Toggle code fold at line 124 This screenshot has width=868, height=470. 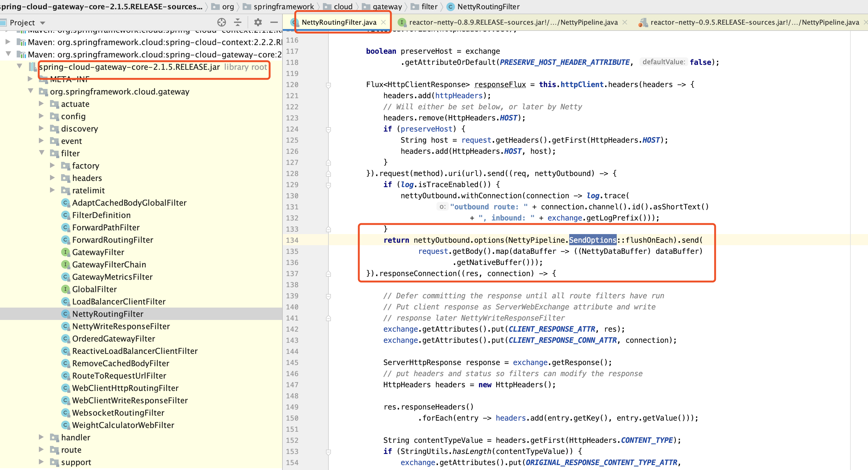pos(328,129)
